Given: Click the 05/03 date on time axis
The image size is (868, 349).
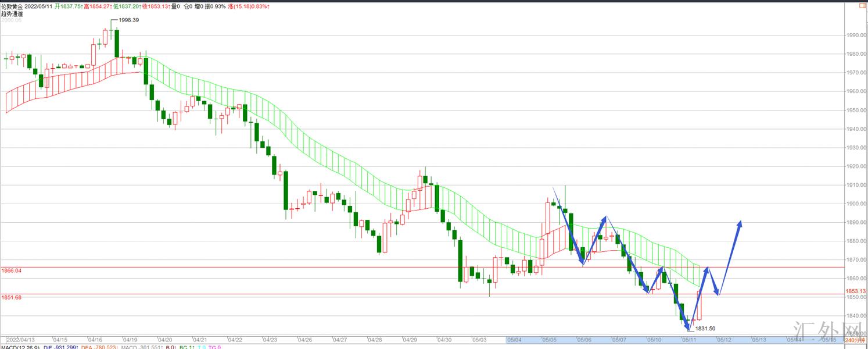Looking at the screenshot, I should pyautogui.click(x=479, y=340).
